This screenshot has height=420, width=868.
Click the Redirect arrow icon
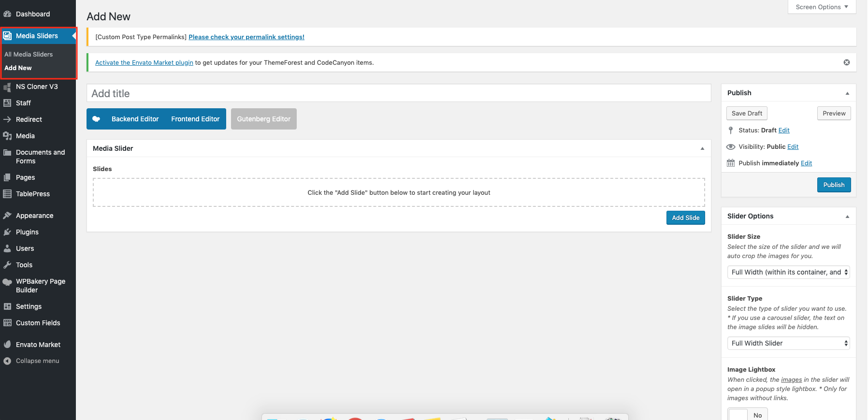[7, 119]
